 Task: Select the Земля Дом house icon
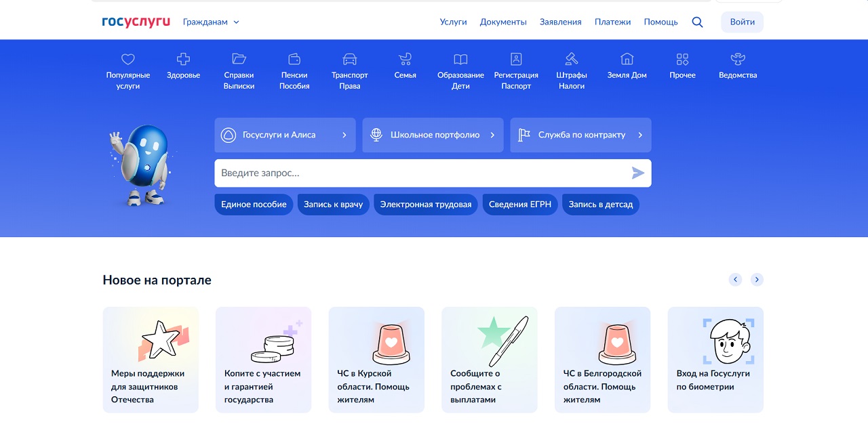pyautogui.click(x=627, y=59)
